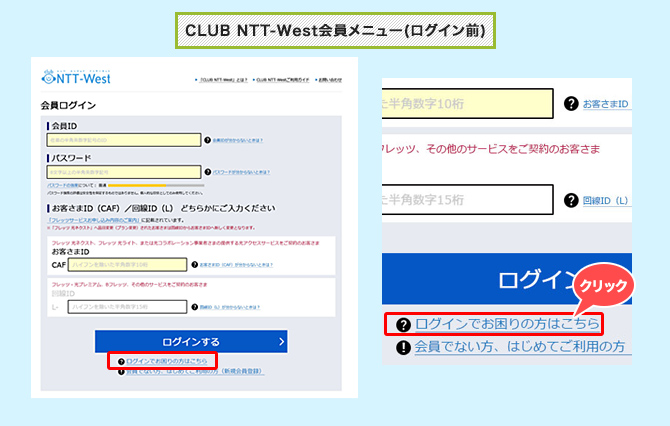Focus the CAF お客さまID input in left screenshot
This screenshot has width=670, height=426.
click(127, 264)
